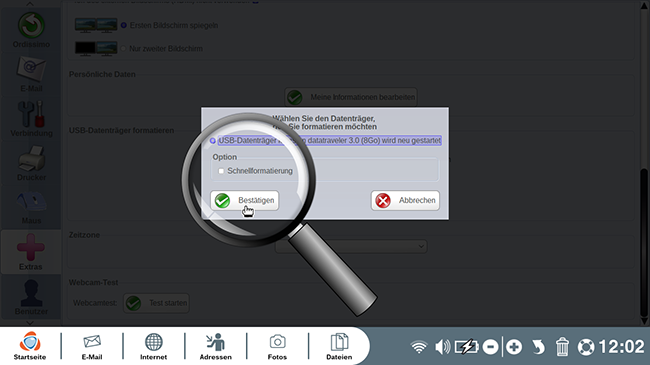
Task: Click Abbrechen to cancel the dialog
Action: [405, 200]
